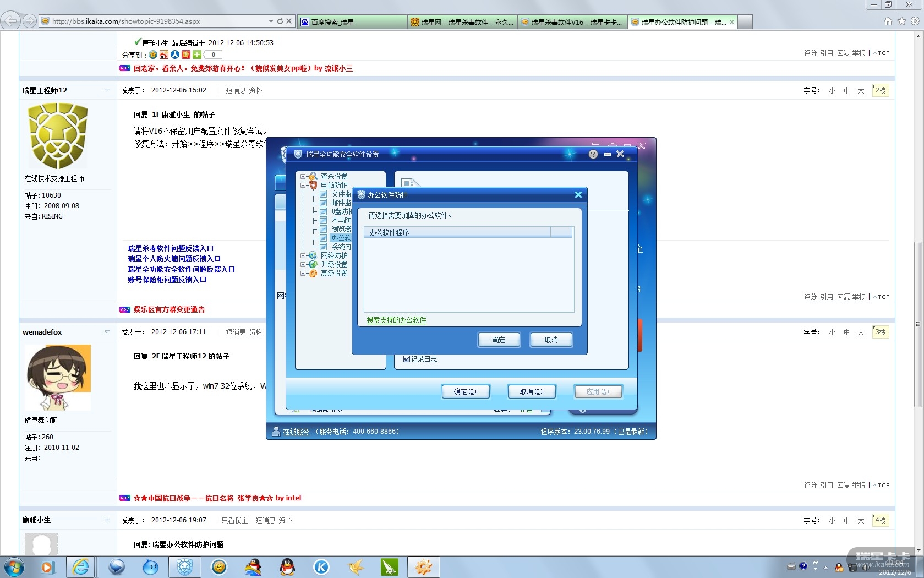Image resolution: width=924 pixels, height=578 pixels.
Task: Go forward in browser history
Action: 30,21
